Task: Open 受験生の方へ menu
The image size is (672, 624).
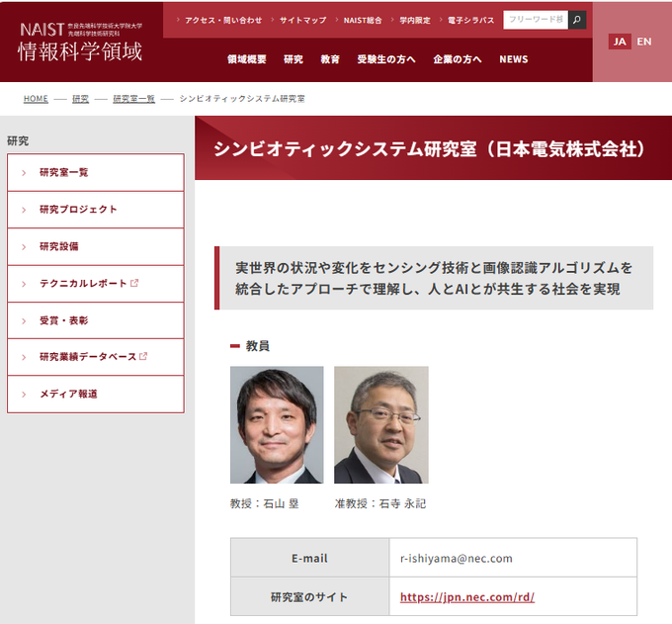Action: [386, 59]
